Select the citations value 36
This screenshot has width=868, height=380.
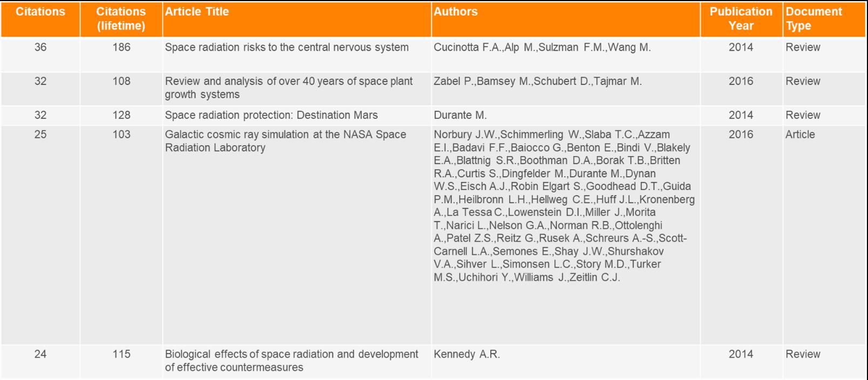click(41, 47)
